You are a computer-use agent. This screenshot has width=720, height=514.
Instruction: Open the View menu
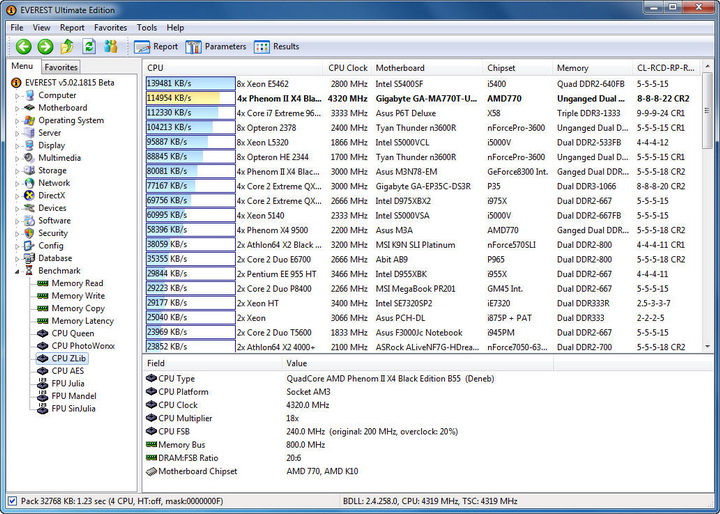42,28
